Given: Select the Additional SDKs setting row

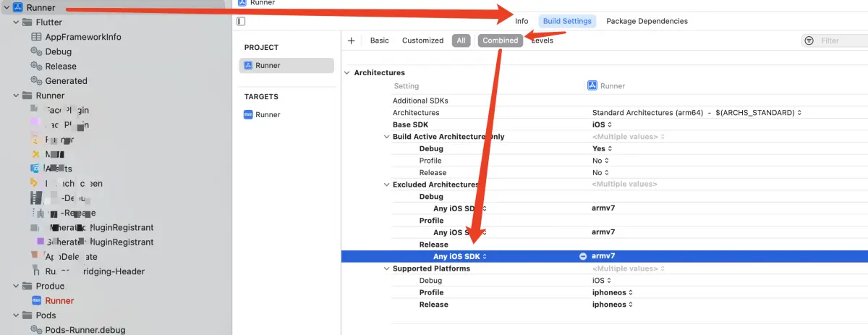Looking at the screenshot, I should click(605, 101).
